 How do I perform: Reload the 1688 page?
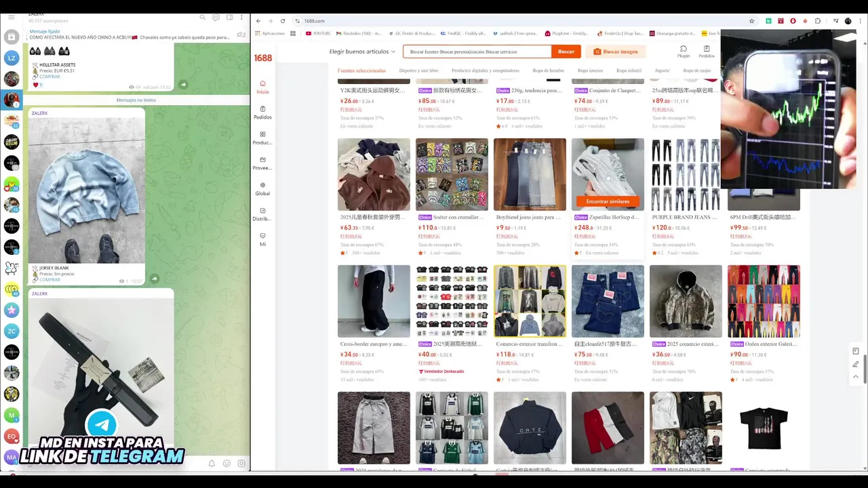pyautogui.click(x=283, y=21)
